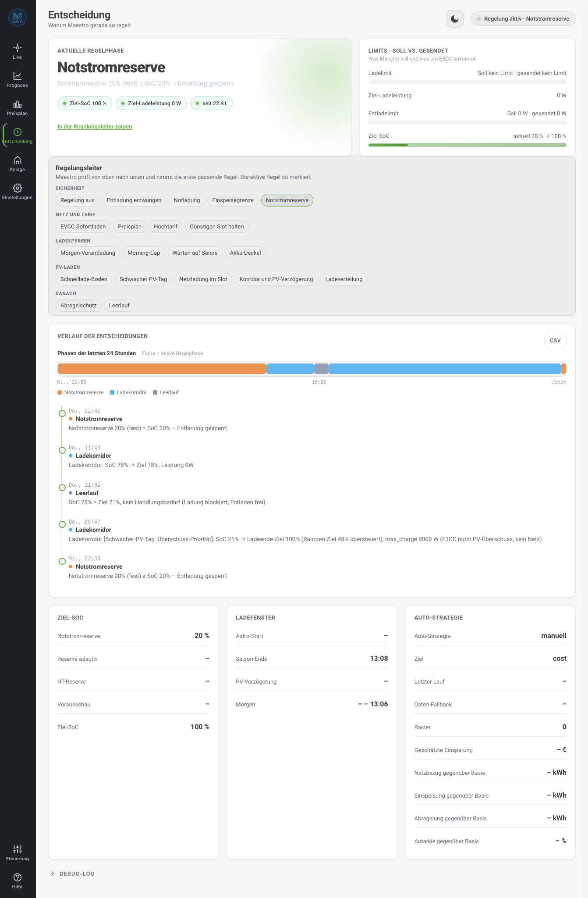Open the Hilfe question mark icon
Image resolution: width=588 pixels, height=898 pixels.
click(17, 877)
